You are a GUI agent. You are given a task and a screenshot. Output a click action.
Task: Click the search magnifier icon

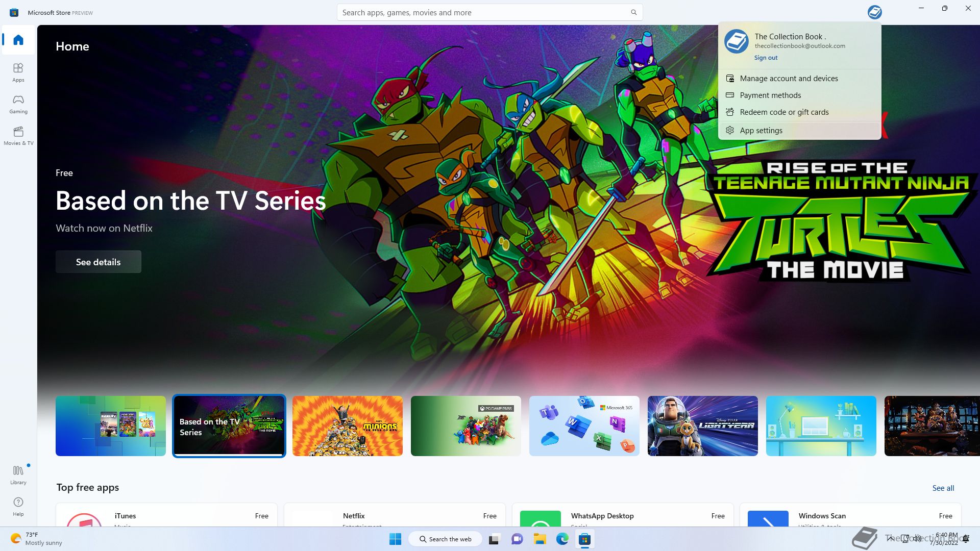coord(633,12)
